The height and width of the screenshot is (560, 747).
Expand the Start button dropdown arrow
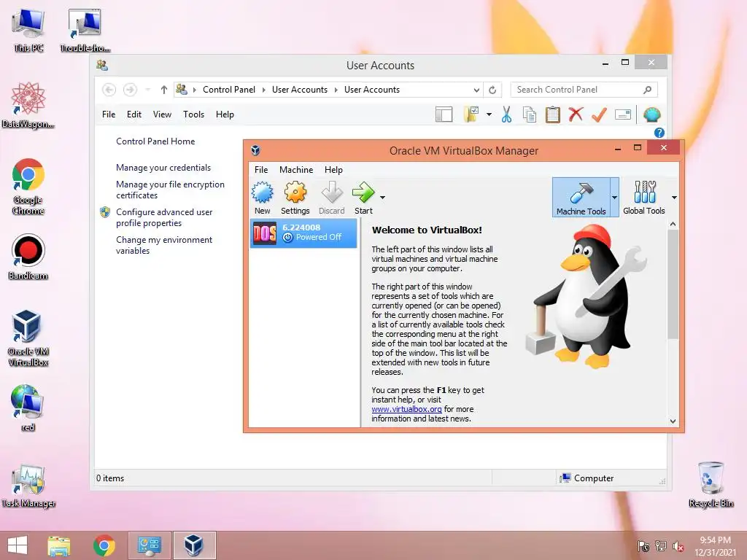coord(382,197)
